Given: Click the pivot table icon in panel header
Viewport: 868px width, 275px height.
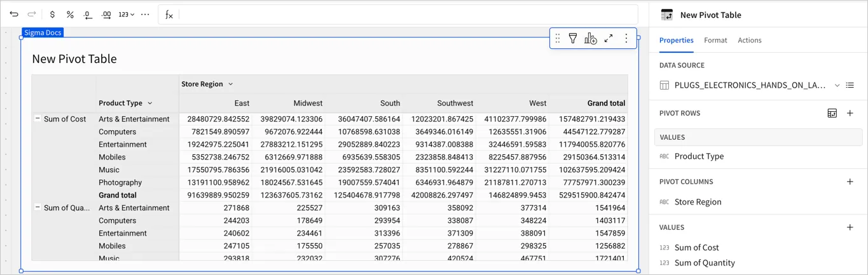Looking at the screenshot, I should coord(666,15).
